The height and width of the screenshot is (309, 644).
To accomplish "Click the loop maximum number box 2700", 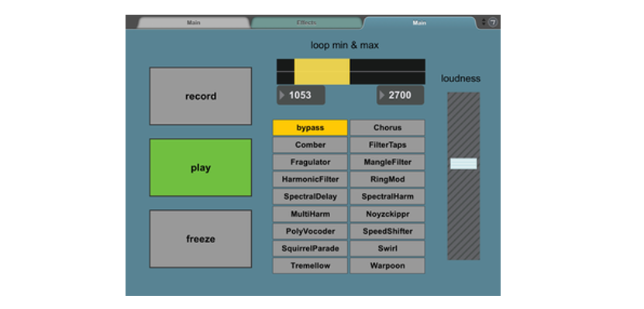I will (401, 95).
